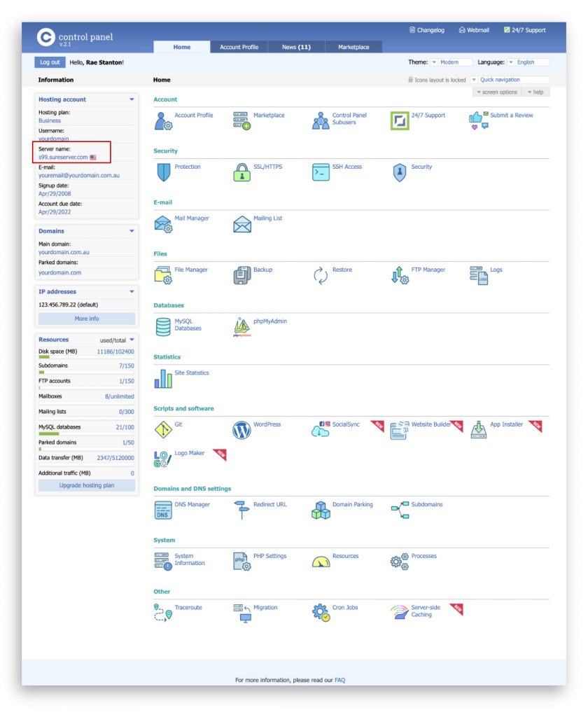Screen dimensions: 588x717
Task: Launch the phpMyAdmin icon
Action: (242, 327)
